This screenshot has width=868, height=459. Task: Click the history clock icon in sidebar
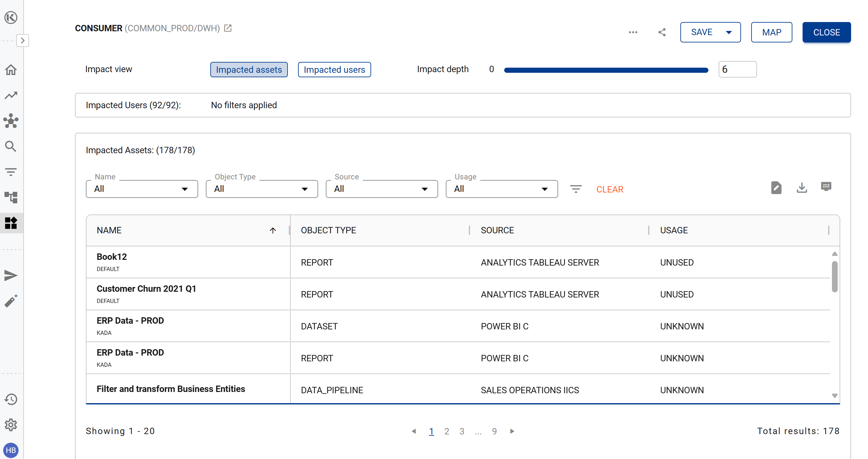tap(11, 399)
